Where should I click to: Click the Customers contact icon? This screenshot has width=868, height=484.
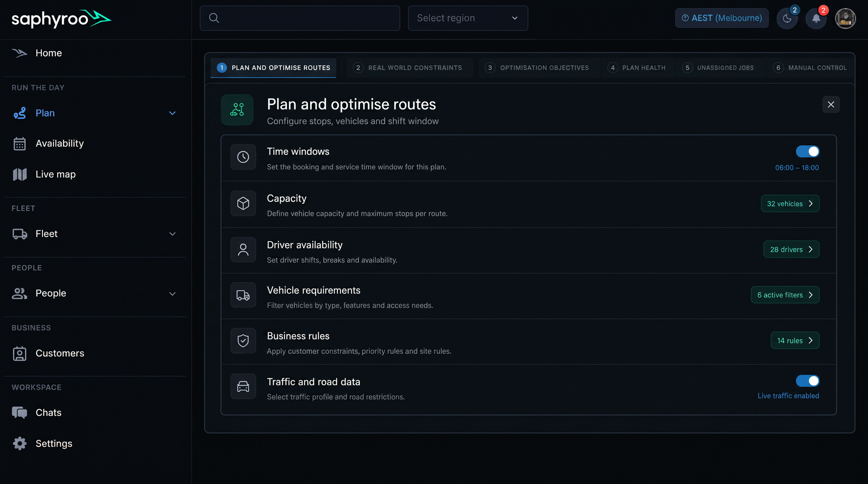click(x=19, y=353)
